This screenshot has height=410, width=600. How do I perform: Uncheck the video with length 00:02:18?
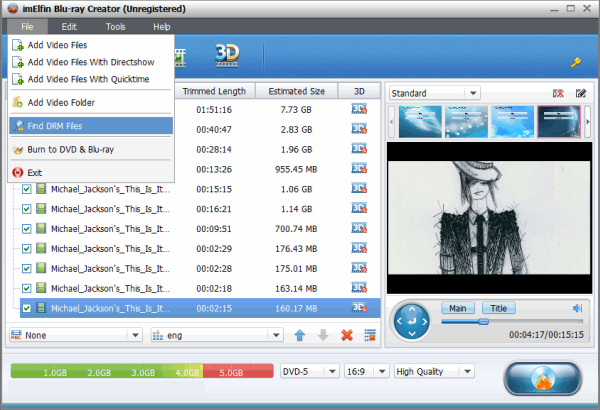pyautogui.click(x=26, y=289)
